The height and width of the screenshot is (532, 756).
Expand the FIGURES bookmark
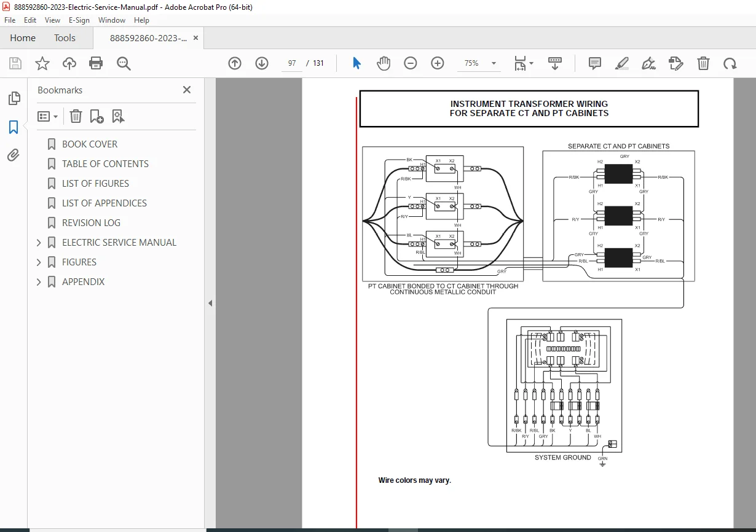39,262
